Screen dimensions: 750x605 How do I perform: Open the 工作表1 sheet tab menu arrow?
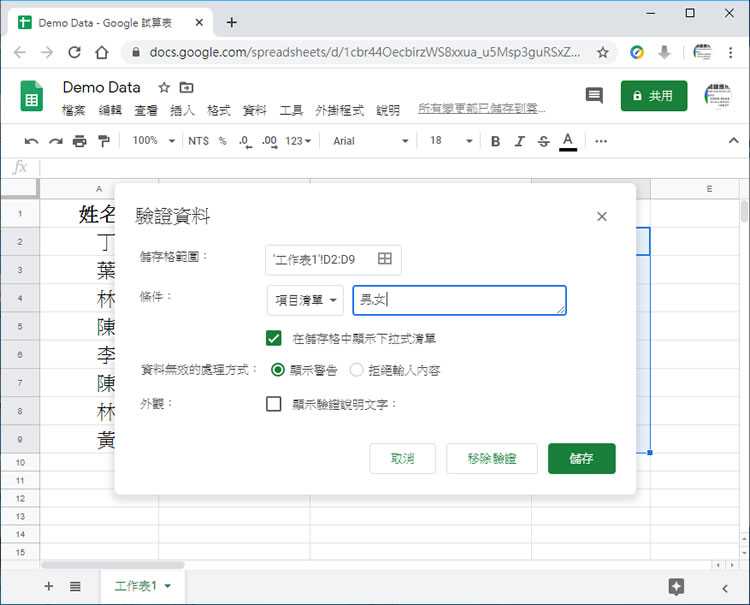tap(168, 585)
